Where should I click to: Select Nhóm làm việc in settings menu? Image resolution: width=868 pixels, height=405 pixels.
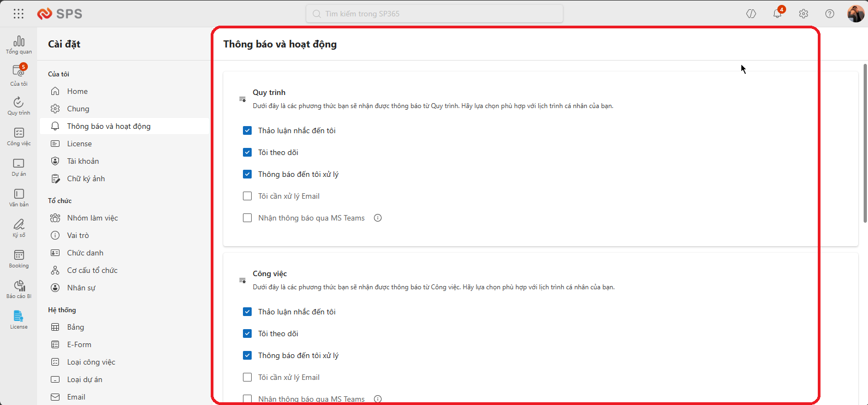(x=92, y=218)
